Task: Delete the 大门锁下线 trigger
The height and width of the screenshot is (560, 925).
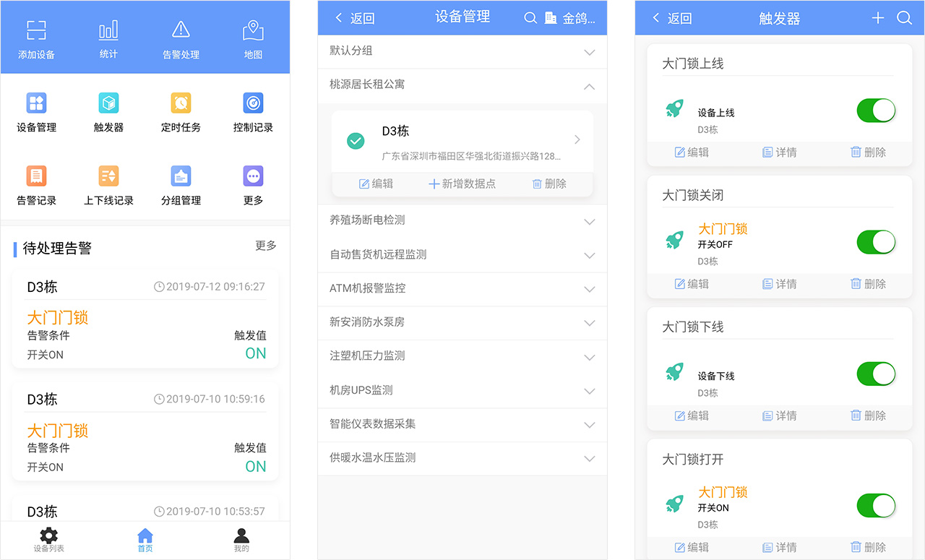Action: (x=869, y=415)
